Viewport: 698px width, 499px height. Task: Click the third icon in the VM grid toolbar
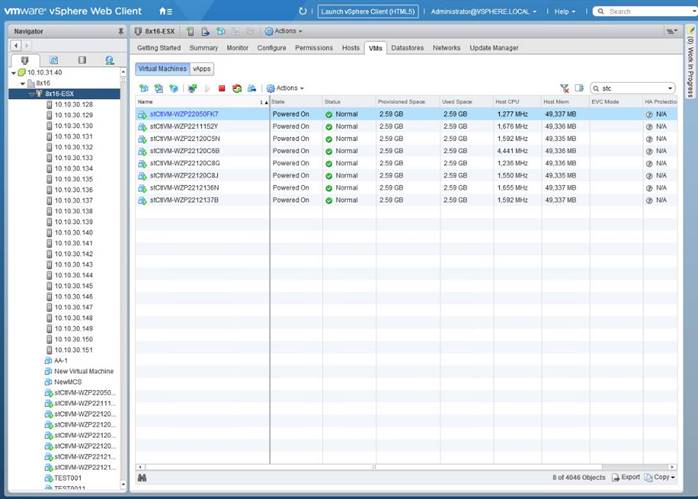pyautogui.click(x=174, y=88)
